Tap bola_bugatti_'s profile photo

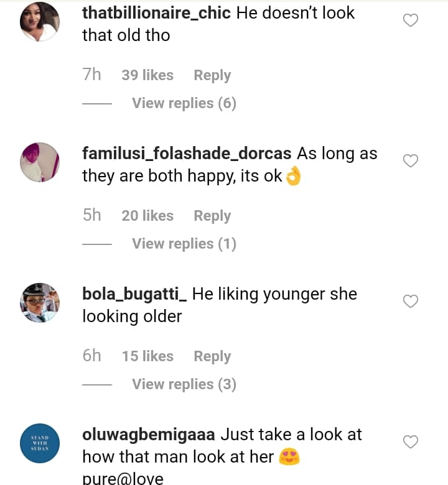pos(40,303)
